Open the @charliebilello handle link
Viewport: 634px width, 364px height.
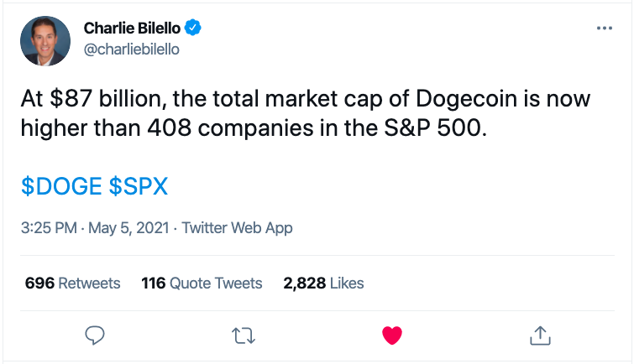[131, 49]
